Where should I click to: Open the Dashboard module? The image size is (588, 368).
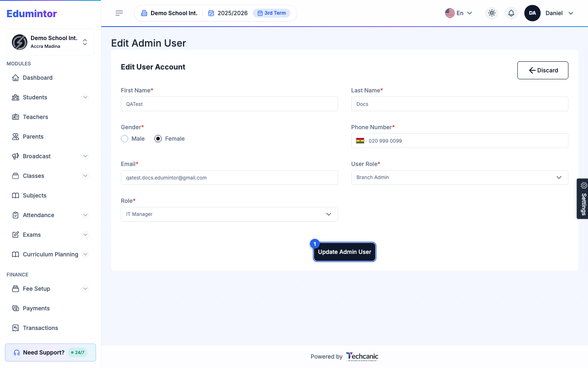(50, 78)
